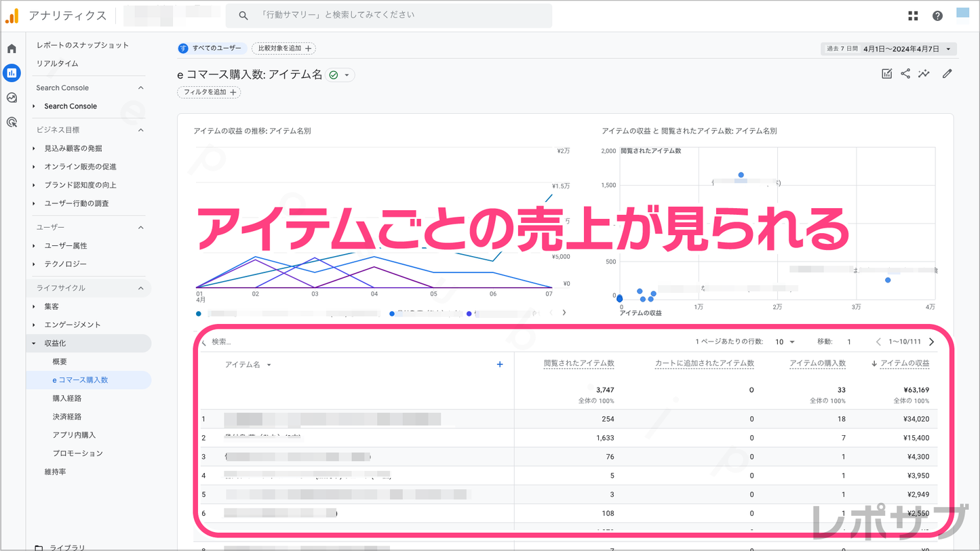980x551 pixels.
Task: Click the help question mark icon
Action: (937, 16)
